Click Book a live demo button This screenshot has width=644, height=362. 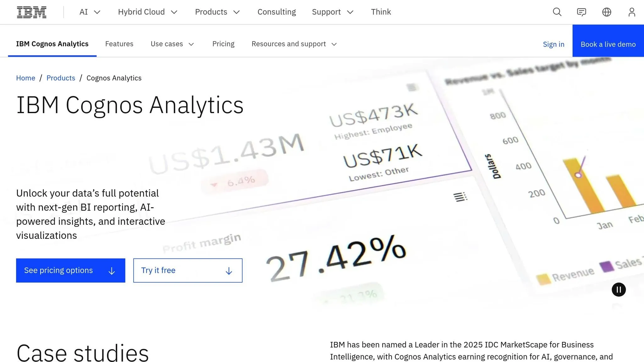tap(608, 41)
